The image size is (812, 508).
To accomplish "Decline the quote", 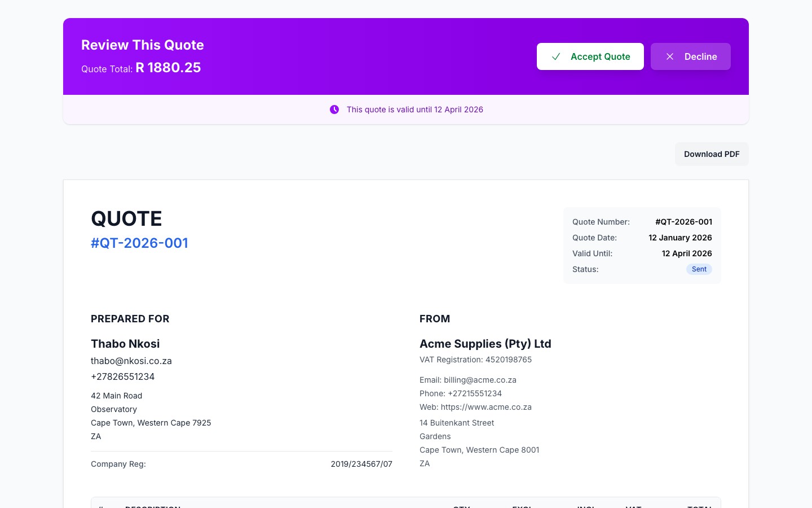I will 690,56.
